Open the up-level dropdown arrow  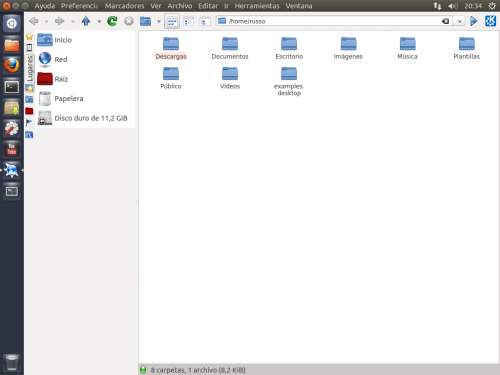[99, 22]
